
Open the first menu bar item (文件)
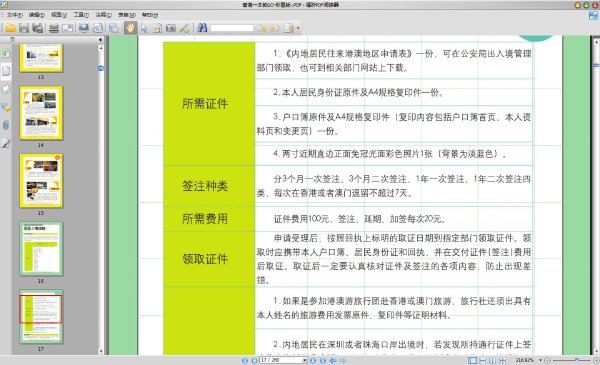tap(15, 15)
